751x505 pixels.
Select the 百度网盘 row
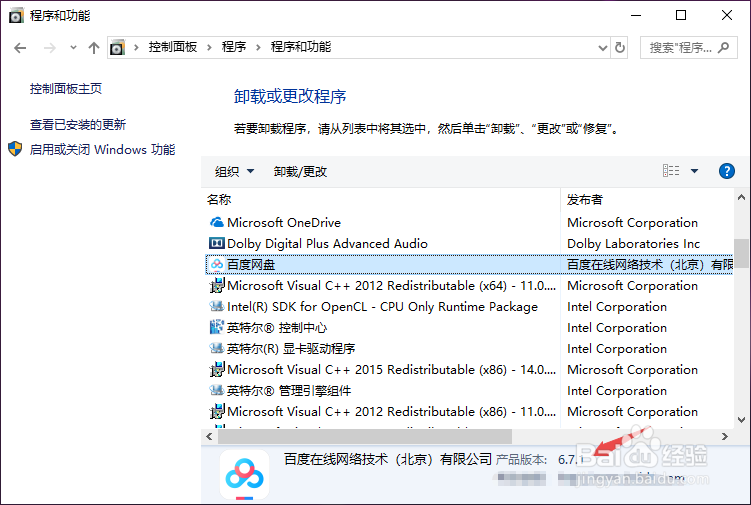pos(469,264)
